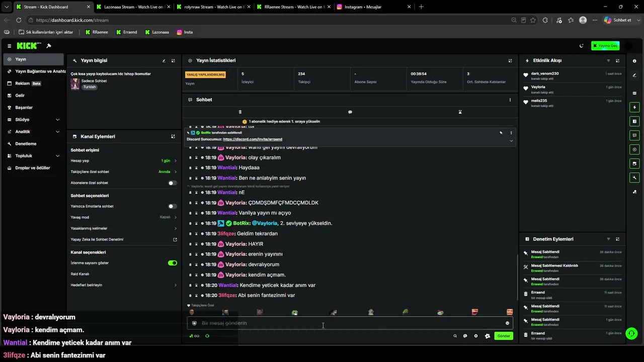Toggle Abonelere özel sohbet switch
Image resolution: width=644 pixels, height=362 pixels.
click(x=172, y=183)
